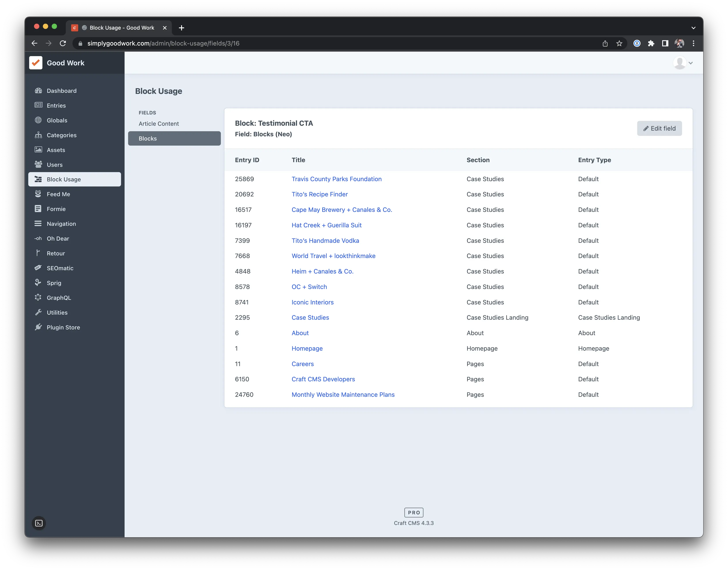Click the browser address bar URL
The height and width of the screenshot is (570, 728).
coord(163,43)
